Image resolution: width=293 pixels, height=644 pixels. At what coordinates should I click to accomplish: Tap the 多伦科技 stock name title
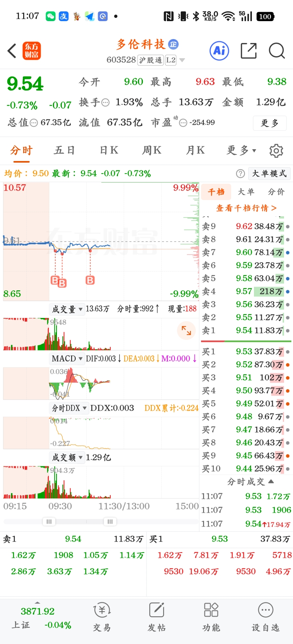140,44
